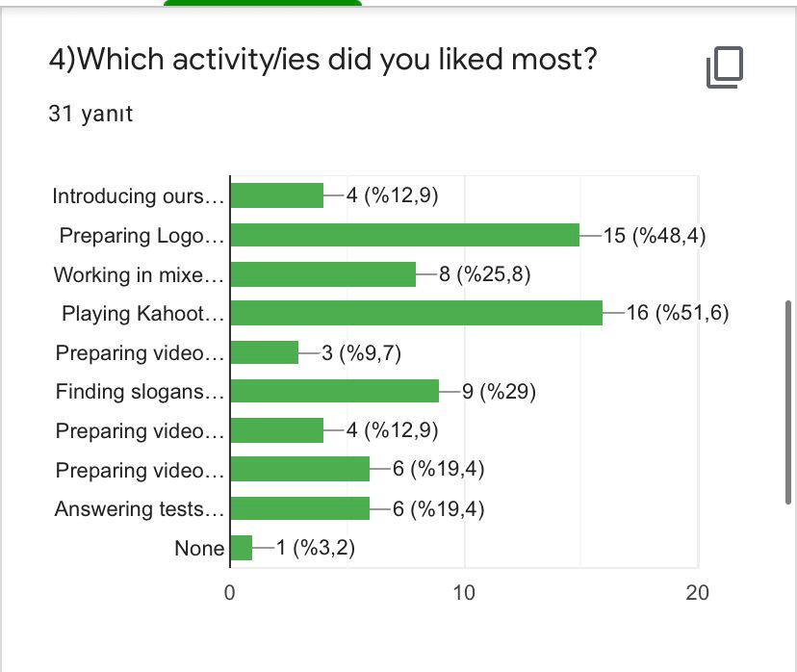Click the "None" category label
The height and width of the screenshot is (672, 797).
pos(199,548)
